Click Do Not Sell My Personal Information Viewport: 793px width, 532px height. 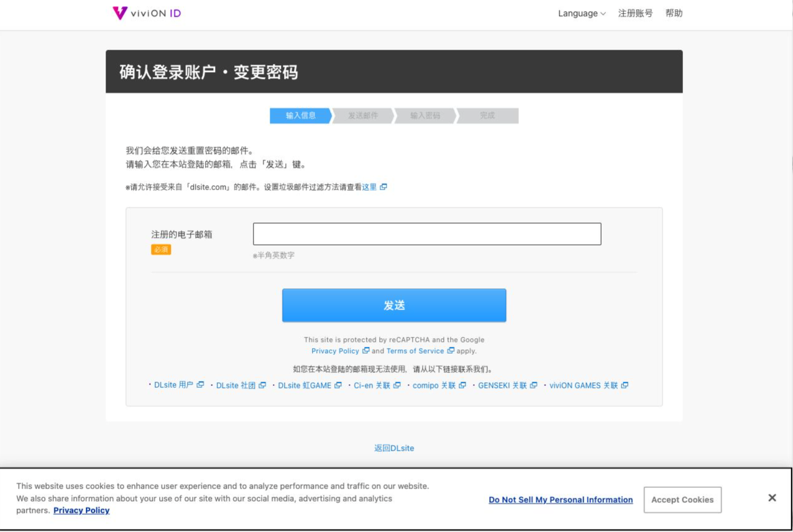pyautogui.click(x=561, y=500)
